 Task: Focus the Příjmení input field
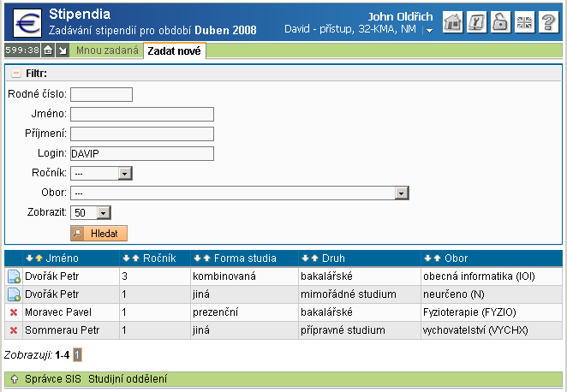click(x=141, y=134)
